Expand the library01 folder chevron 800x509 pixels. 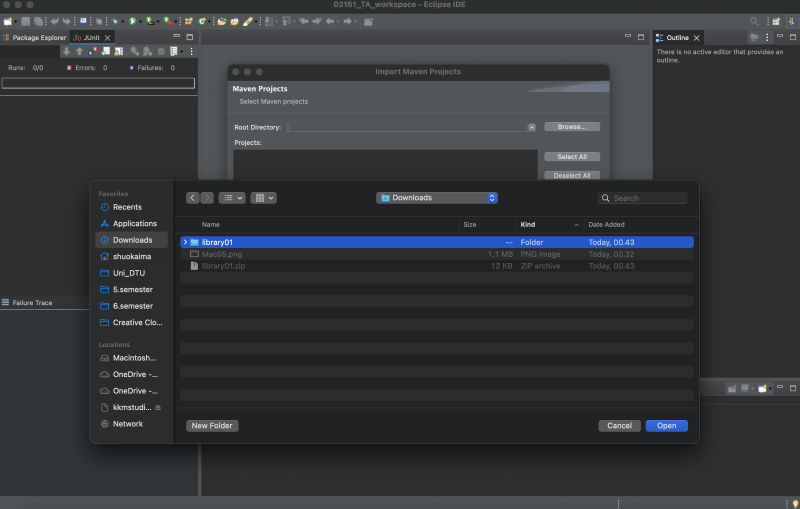coord(185,242)
